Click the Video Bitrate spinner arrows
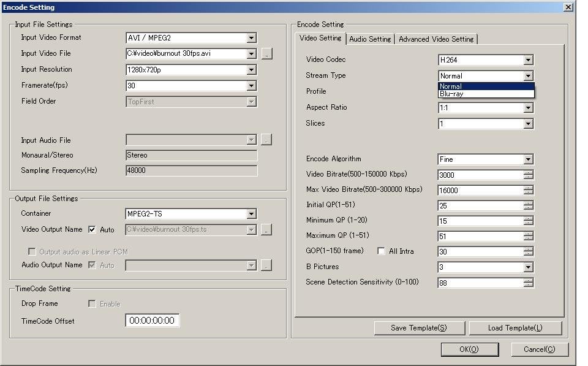 click(528, 175)
